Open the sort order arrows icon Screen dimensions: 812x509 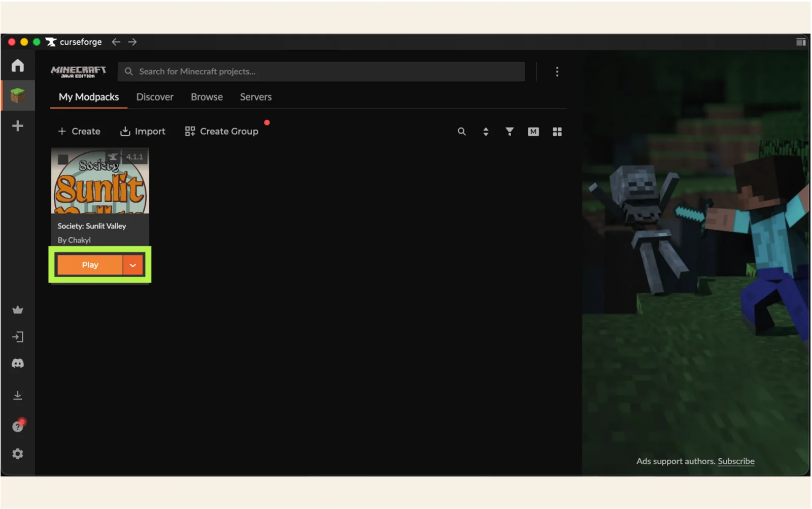[486, 132]
